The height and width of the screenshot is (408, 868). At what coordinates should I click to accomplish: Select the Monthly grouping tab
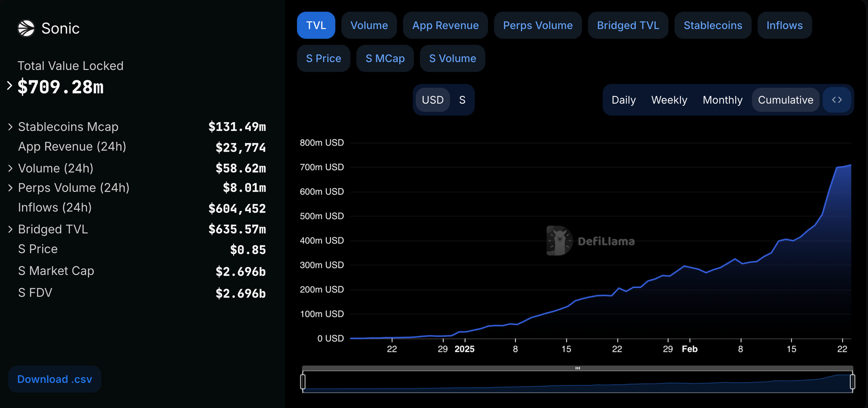click(x=723, y=100)
